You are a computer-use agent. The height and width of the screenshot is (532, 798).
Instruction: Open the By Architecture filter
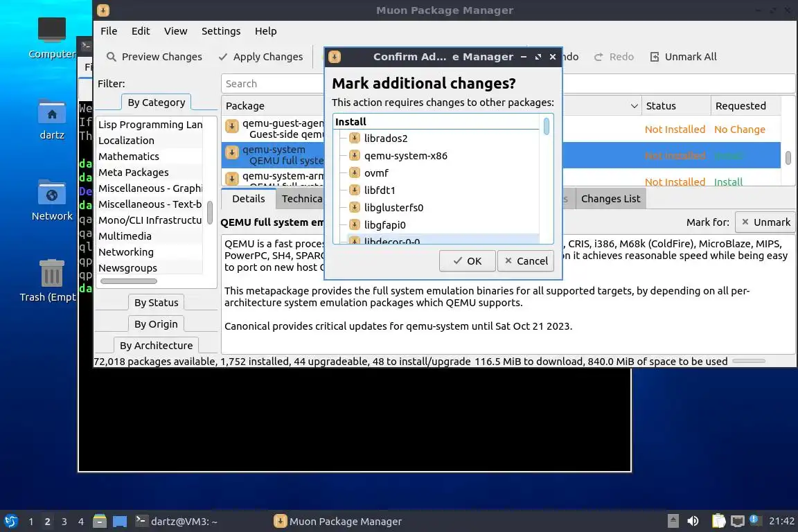coord(157,345)
